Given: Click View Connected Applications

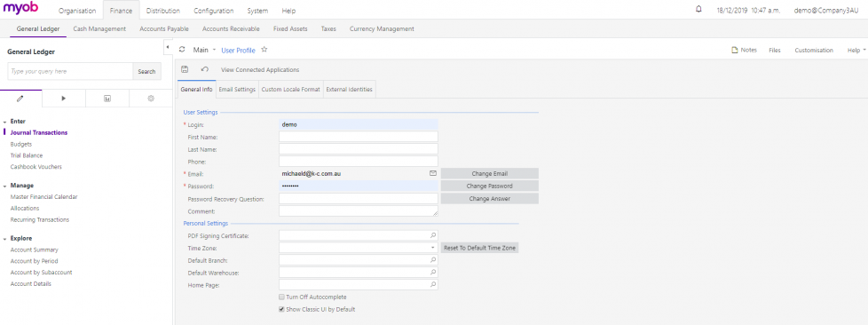Looking at the screenshot, I should tap(260, 70).
